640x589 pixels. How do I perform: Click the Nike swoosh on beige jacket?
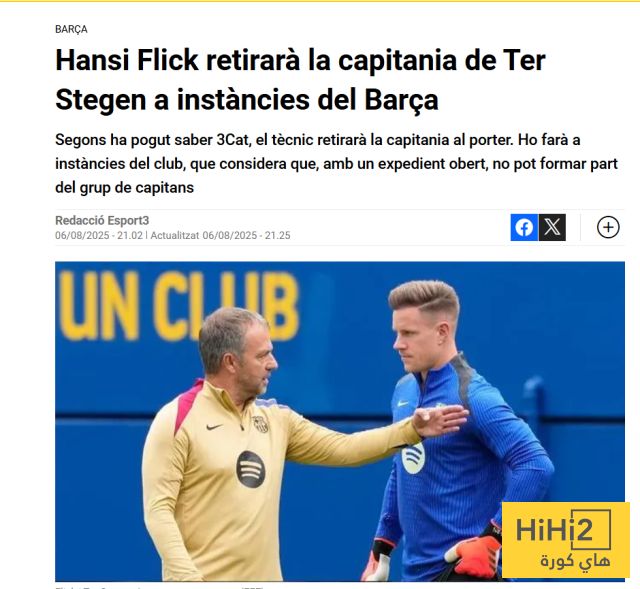point(214,427)
